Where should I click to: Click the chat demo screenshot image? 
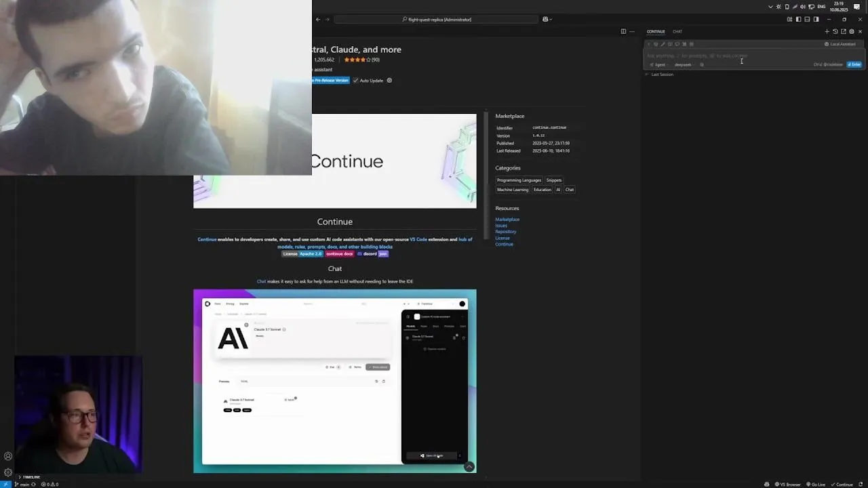[335, 381]
